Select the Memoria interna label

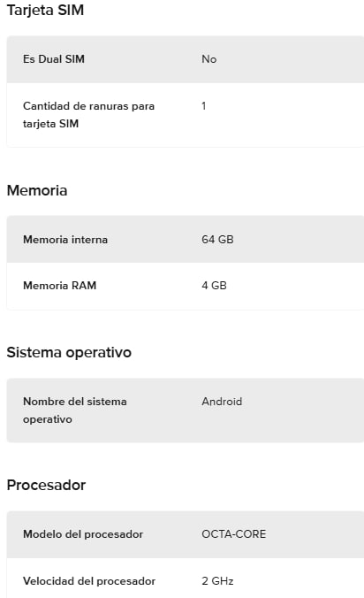coord(65,240)
